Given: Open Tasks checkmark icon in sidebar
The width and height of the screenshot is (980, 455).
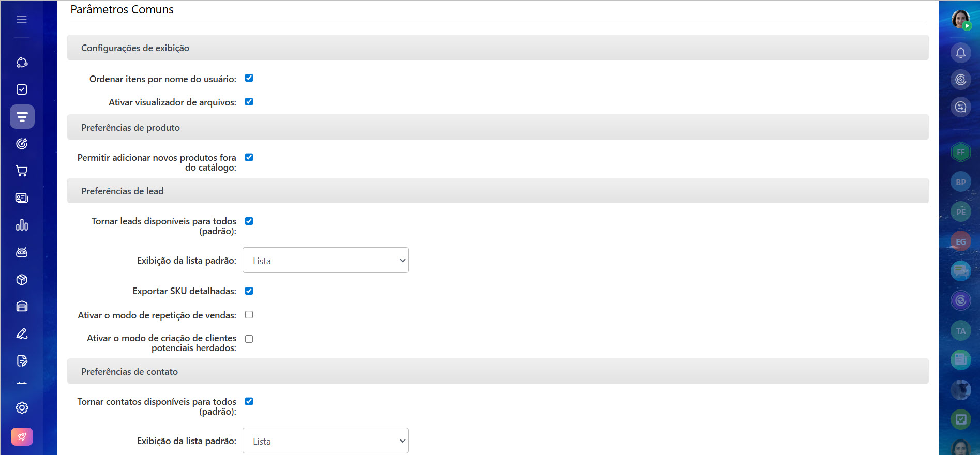Looking at the screenshot, I should click(22, 89).
